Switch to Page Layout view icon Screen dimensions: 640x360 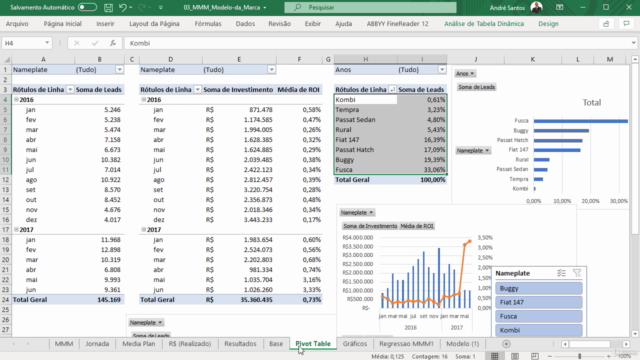tap(515, 356)
